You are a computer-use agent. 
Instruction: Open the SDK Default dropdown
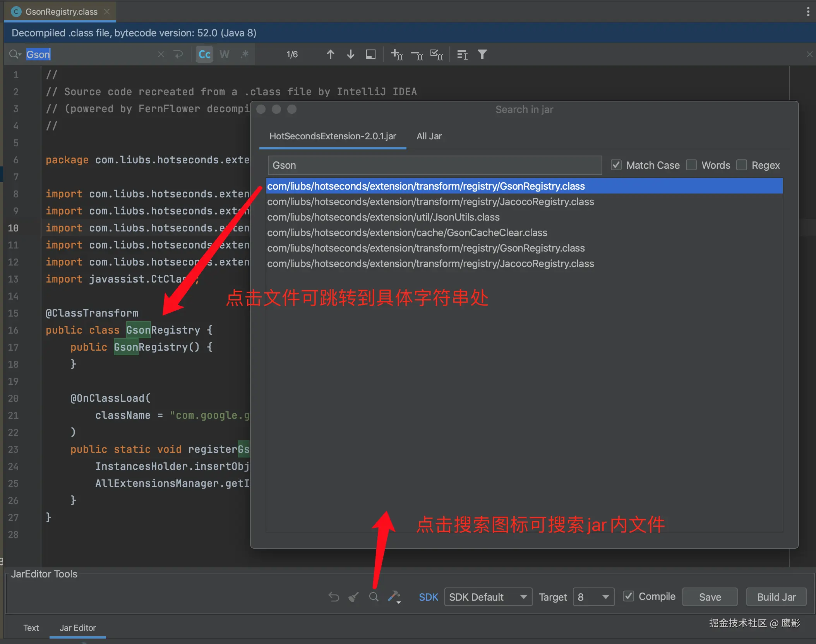(x=488, y=597)
